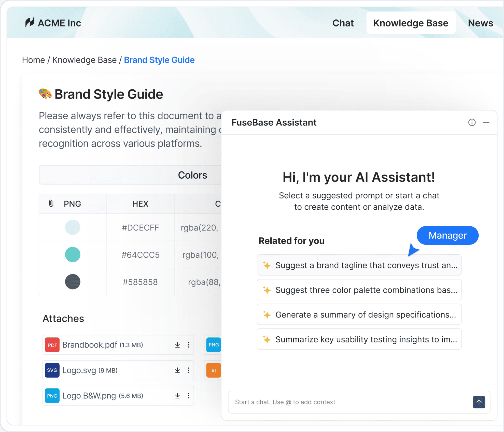The height and width of the screenshot is (432, 504).
Task: Select the #DCECFF light blue swatch
Action: pos(73,227)
